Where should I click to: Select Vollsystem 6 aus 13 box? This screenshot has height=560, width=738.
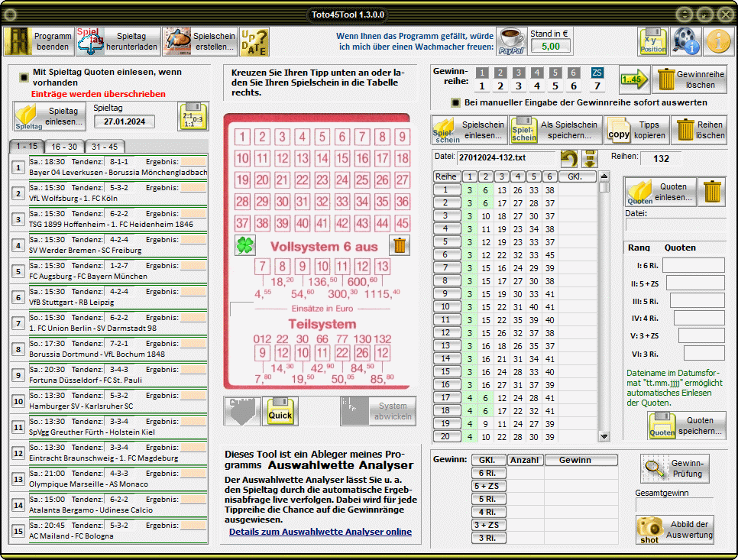pos(382,267)
